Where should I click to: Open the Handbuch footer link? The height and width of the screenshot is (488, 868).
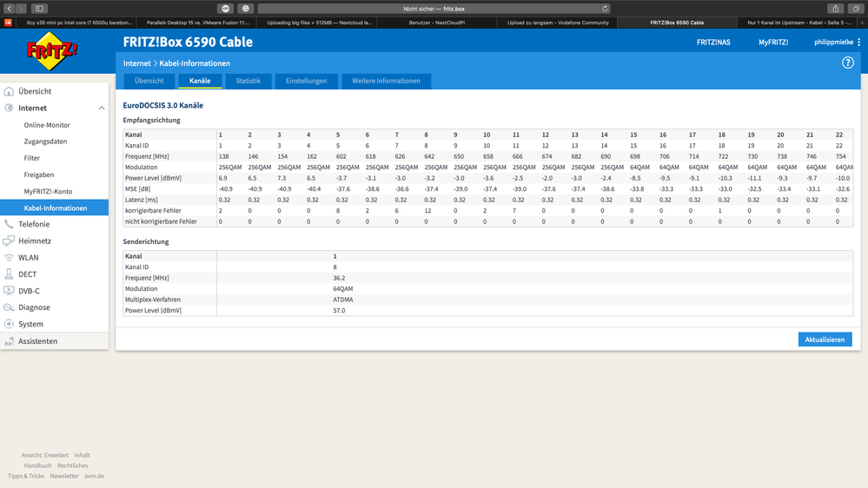tap(37, 466)
